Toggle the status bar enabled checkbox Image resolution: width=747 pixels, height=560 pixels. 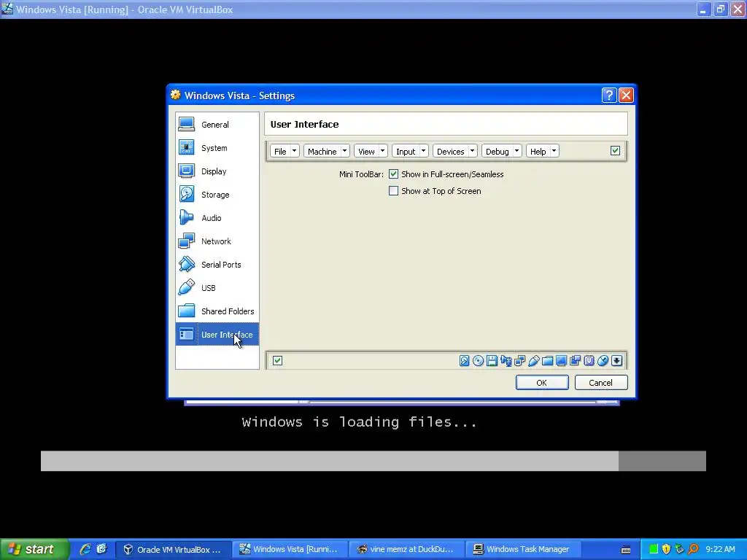tap(278, 360)
